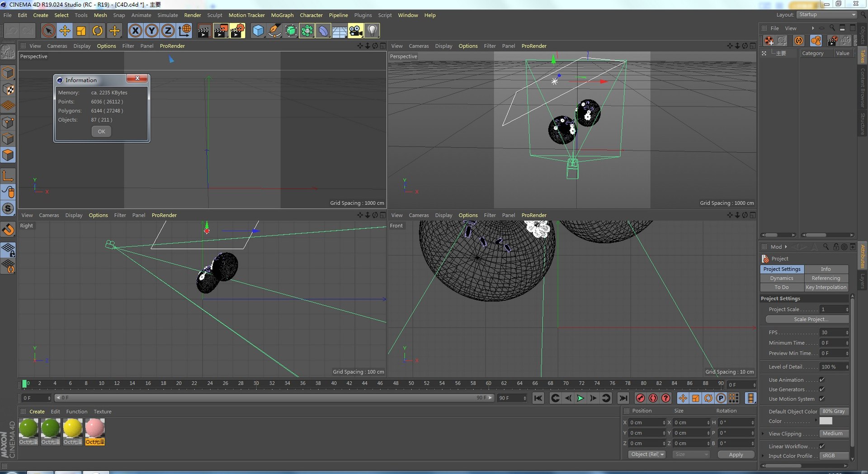Add a Light object with bulb icon
868x474 pixels.
pyautogui.click(x=372, y=31)
